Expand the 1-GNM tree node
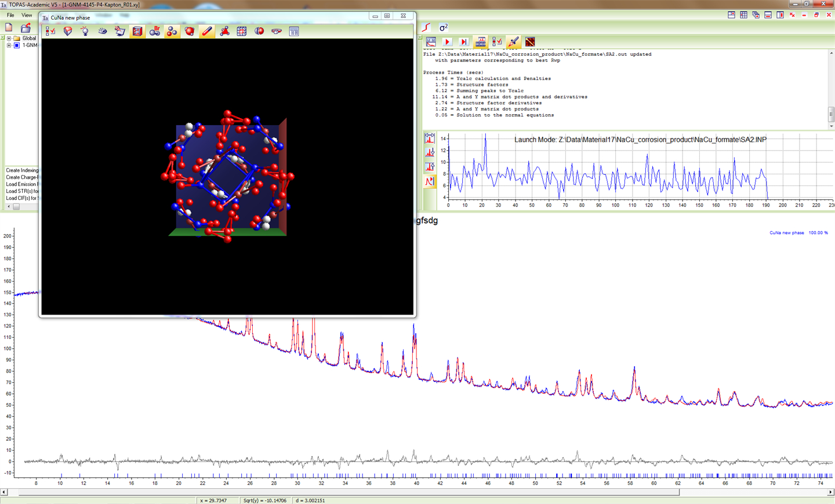Screen dimensions: 835x504 9,45
